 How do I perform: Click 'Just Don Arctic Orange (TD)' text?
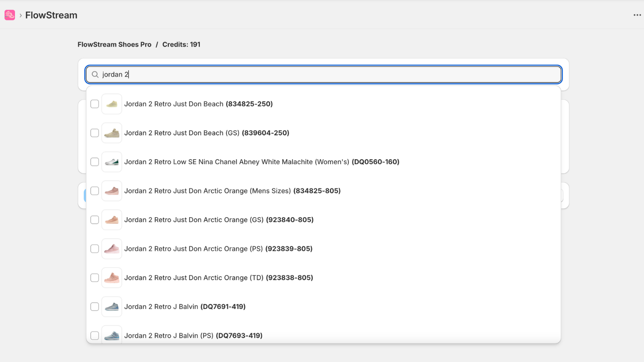click(218, 278)
